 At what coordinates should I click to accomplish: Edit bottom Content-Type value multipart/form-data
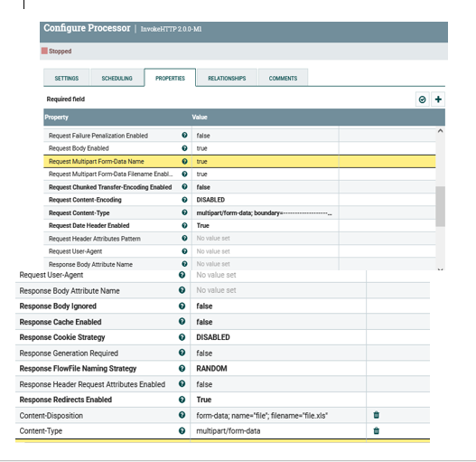click(278, 431)
